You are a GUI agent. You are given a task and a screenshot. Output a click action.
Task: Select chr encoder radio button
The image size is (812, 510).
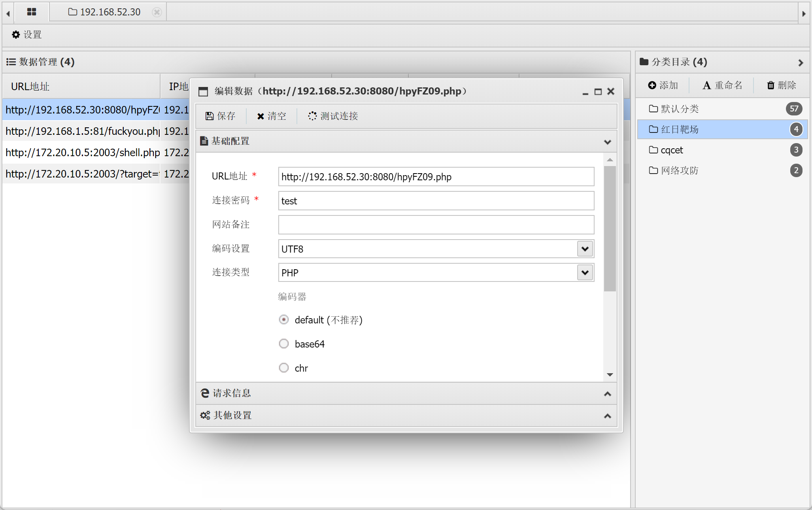pos(284,368)
